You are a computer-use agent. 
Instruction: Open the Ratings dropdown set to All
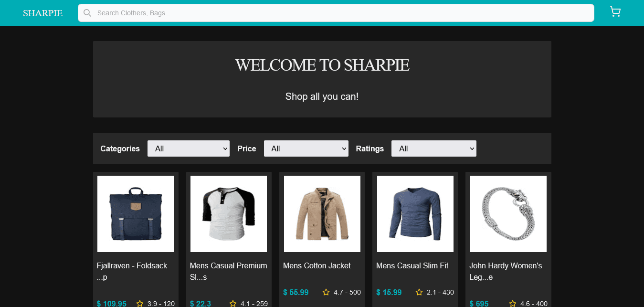tap(433, 148)
